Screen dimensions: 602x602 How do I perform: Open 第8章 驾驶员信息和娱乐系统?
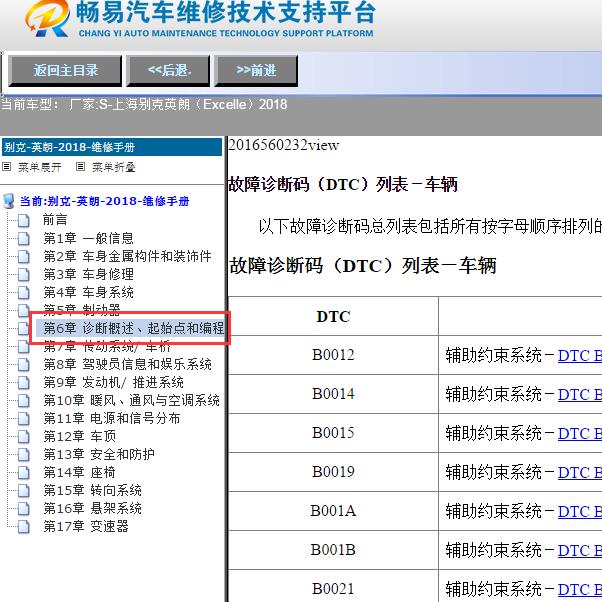click(x=127, y=364)
